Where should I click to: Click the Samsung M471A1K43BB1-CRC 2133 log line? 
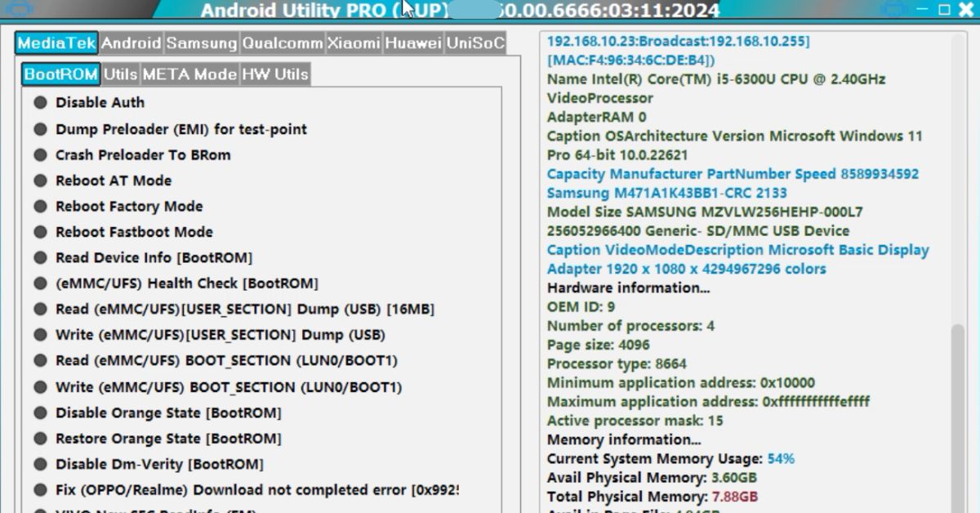pyautogui.click(x=667, y=193)
